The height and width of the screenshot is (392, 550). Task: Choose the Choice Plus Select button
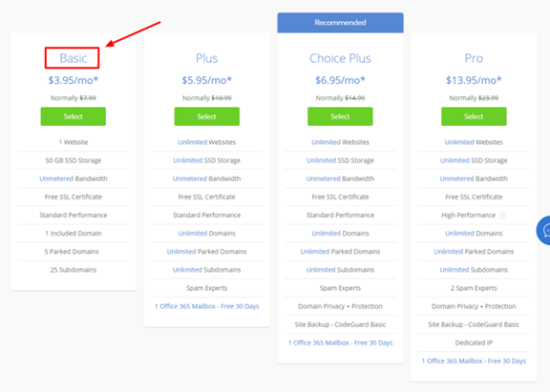point(340,116)
